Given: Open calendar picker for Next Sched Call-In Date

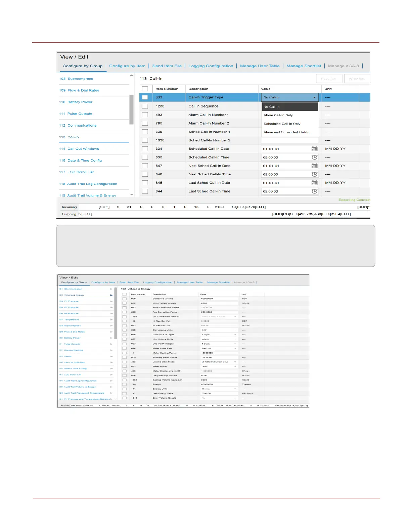Looking at the screenshot, I should [x=314, y=166].
